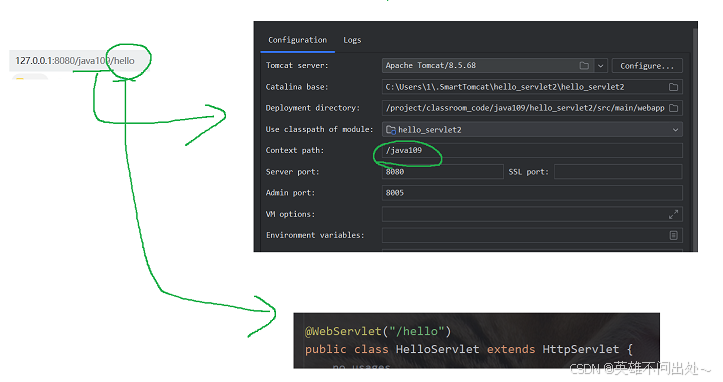Click the Configure... button
Image resolution: width=723 pixels, height=382 pixels.
647,66
